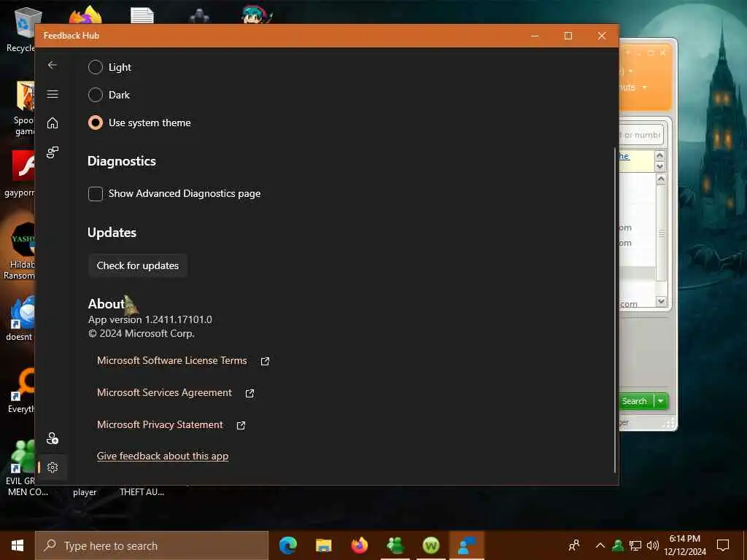
Task: Click the search input field in the background window
Action: click(x=640, y=135)
